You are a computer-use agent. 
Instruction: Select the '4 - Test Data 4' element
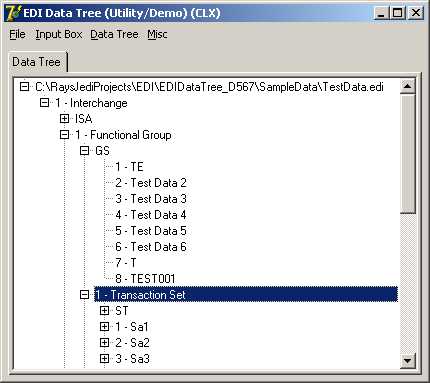(151, 215)
